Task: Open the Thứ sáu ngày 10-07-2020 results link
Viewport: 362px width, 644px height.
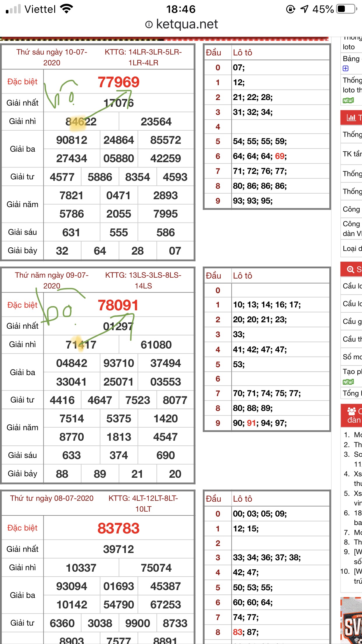Action: 52,57
